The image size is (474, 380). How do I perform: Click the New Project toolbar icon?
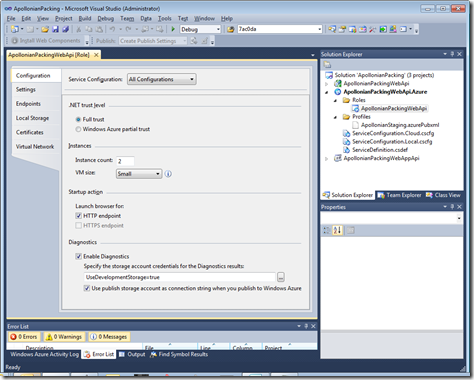click(x=15, y=29)
